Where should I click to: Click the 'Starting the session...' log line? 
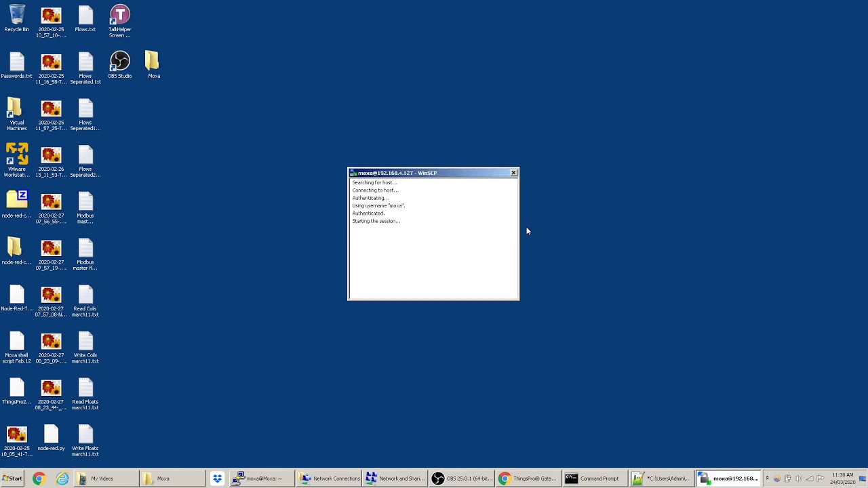(x=376, y=221)
